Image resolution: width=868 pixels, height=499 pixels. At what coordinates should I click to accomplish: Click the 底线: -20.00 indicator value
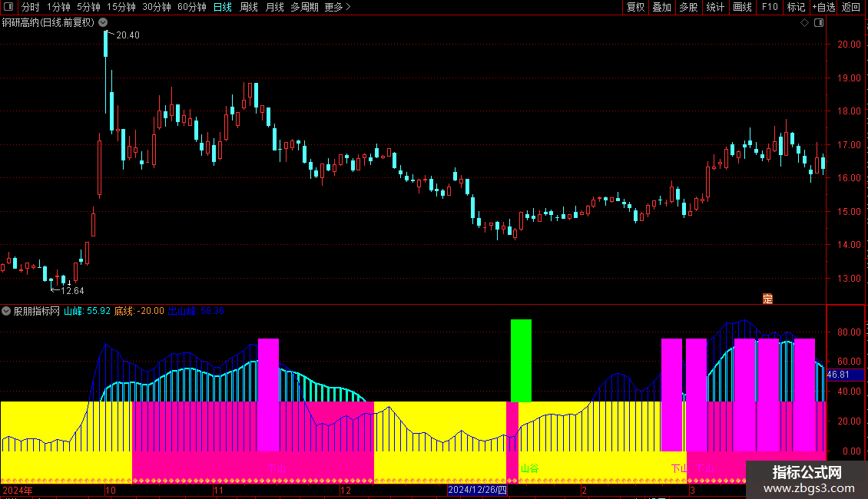point(139,311)
